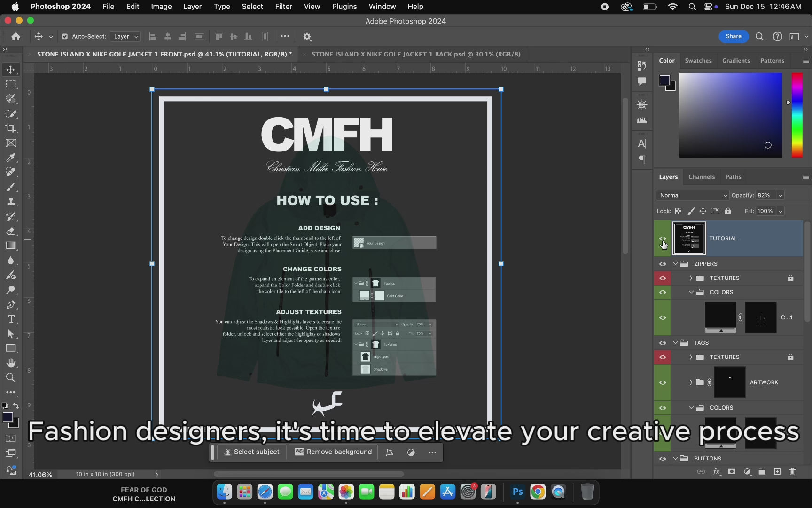Select the Clone Stamp tool

point(10,202)
